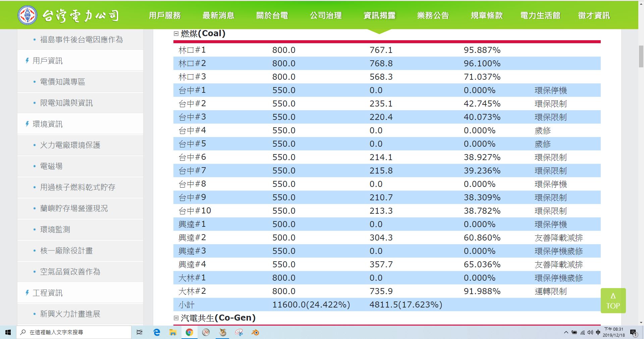644x339 pixels.
Task: Open 空氣品質改善作為 sidebar link
Action: pyautogui.click(x=70, y=272)
